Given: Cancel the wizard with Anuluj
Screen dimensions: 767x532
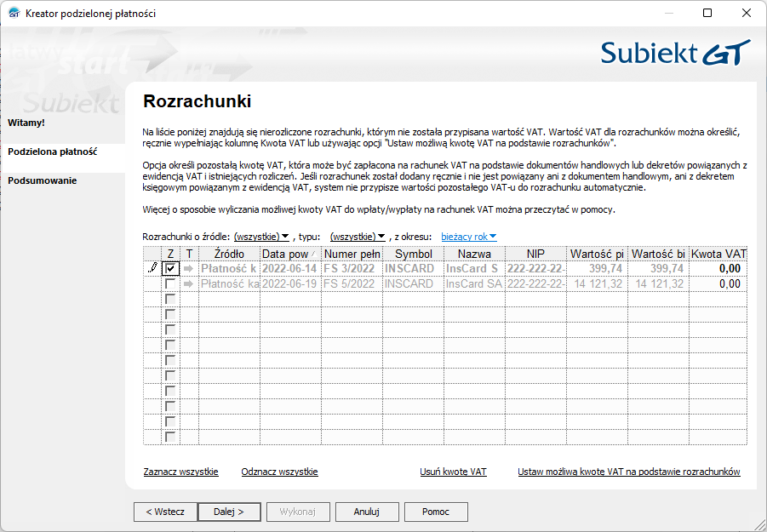Looking at the screenshot, I should 367,512.
